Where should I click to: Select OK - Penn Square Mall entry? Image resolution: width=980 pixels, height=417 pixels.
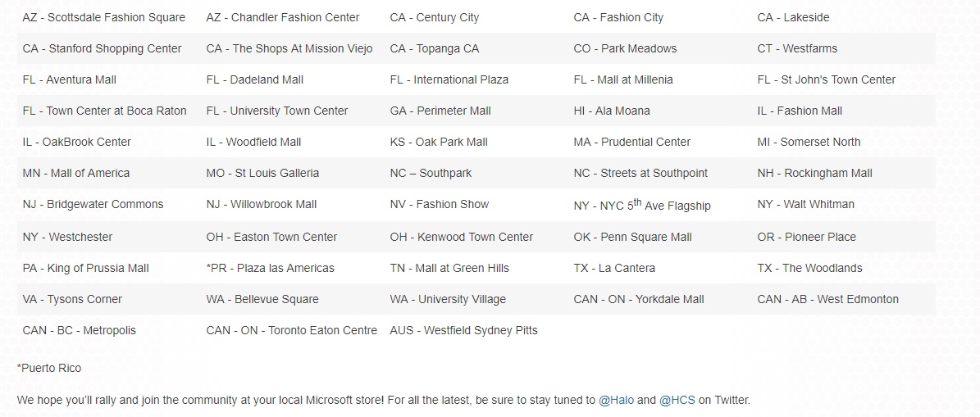(633, 237)
